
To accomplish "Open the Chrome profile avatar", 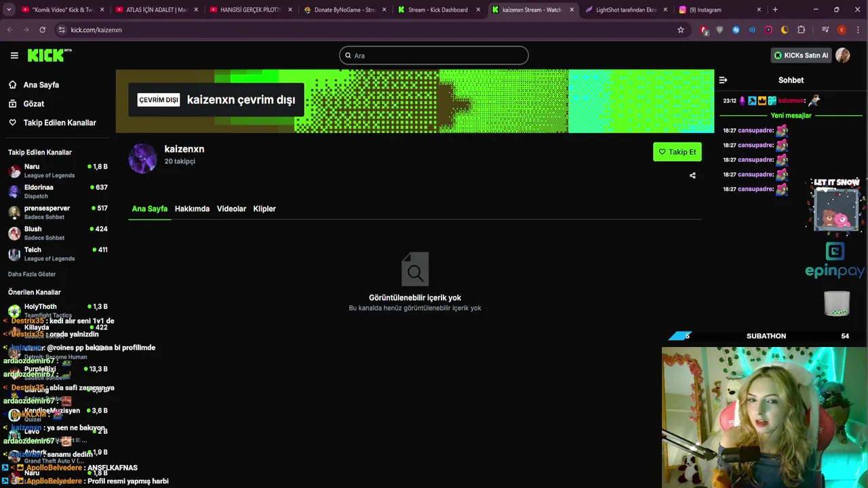I will point(842,30).
